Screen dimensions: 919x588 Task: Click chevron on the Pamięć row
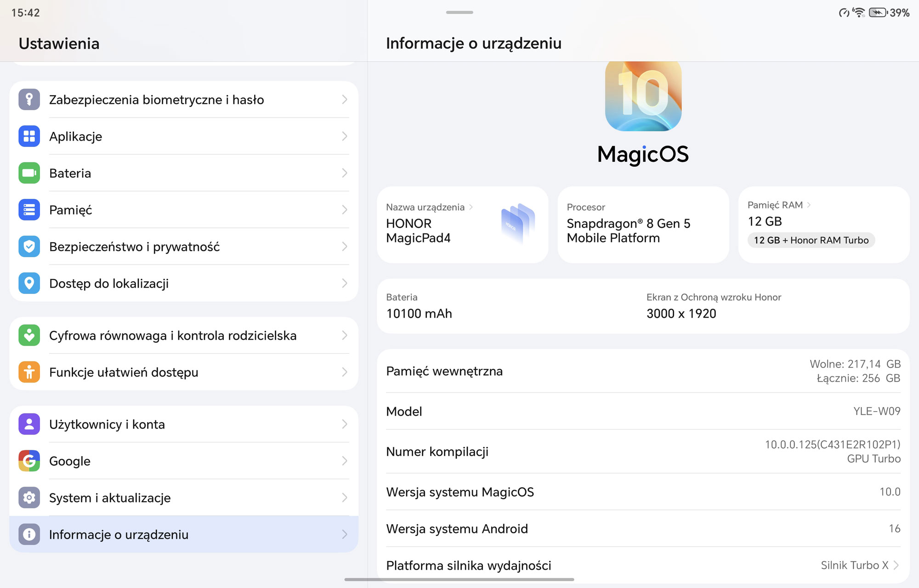[x=345, y=210]
